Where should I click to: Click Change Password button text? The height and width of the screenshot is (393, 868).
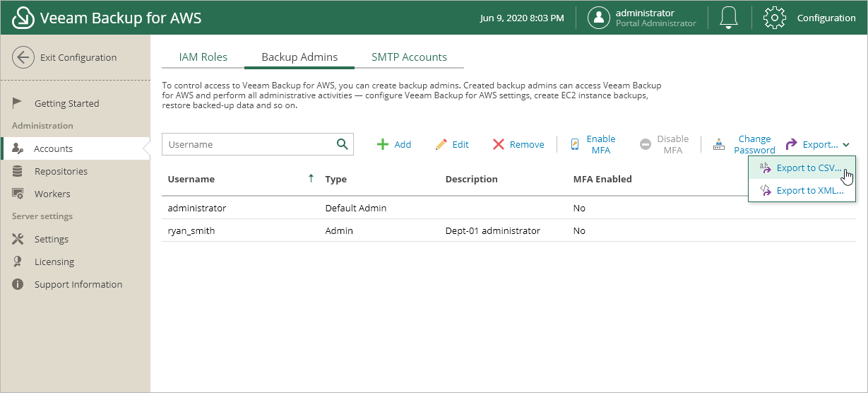[754, 144]
